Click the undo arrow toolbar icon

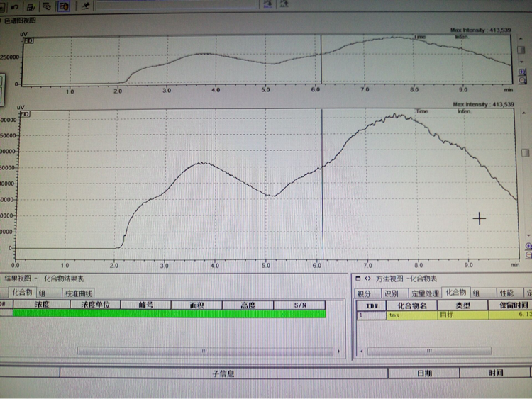click(x=15, y=6)
